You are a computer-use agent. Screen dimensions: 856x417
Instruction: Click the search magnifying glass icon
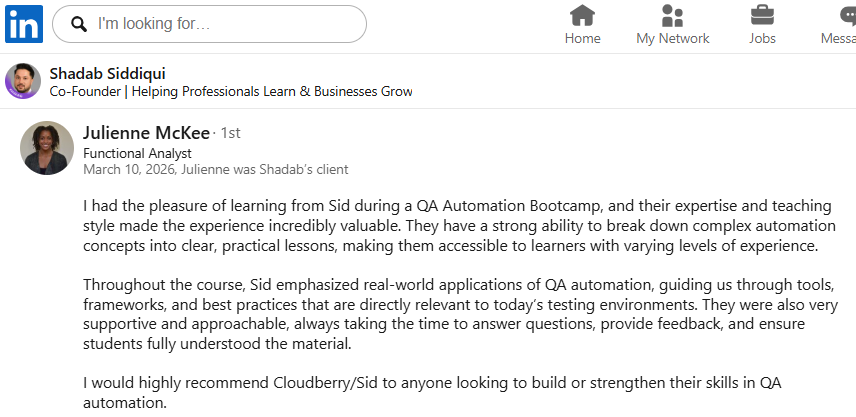tap(80, 24)
